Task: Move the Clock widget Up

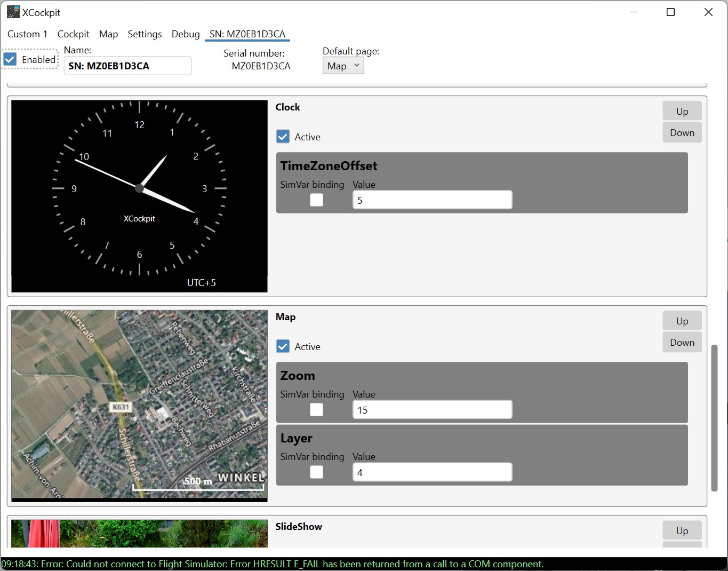Action: point(682,111)
